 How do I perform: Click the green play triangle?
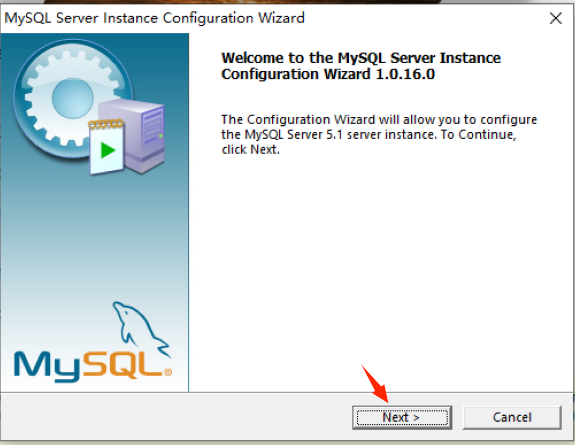pos(108,150)
